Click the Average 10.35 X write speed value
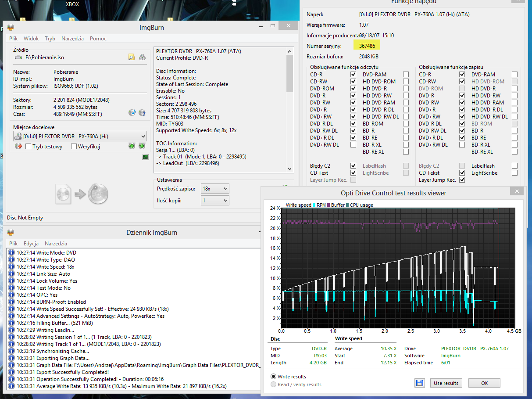Screen dimensions: 532x399 (388, 349)
